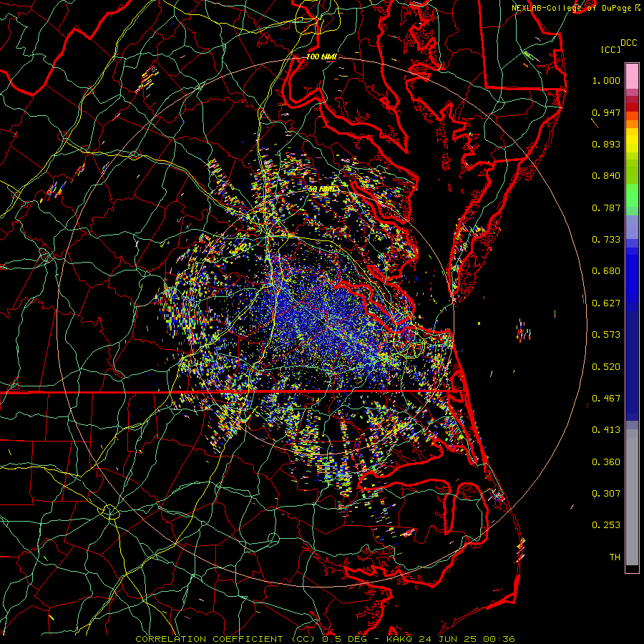Click the 0.680 scale value
The height and width of the screenshot is (644, 644).
click(x=606, y=271)
